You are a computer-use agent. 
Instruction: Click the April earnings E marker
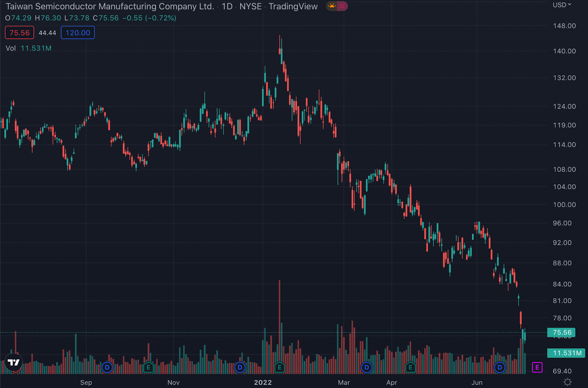[410, 367]
